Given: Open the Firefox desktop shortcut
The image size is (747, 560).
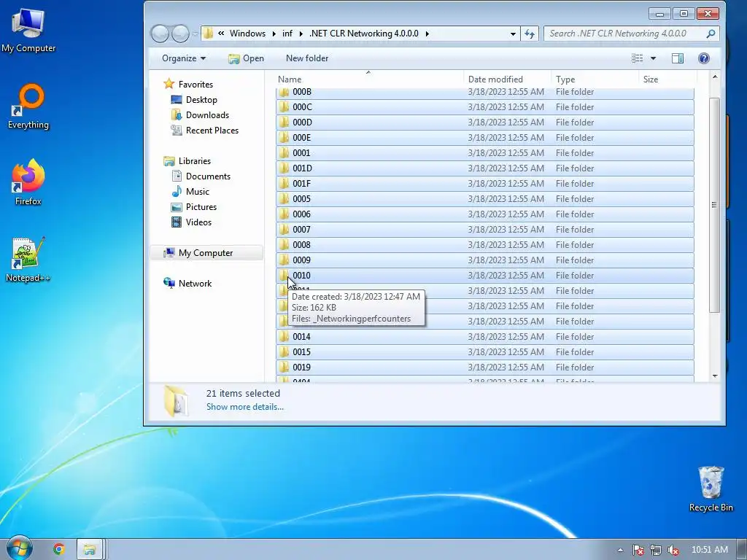Looking at the screenshot, I should click(28, 182).
